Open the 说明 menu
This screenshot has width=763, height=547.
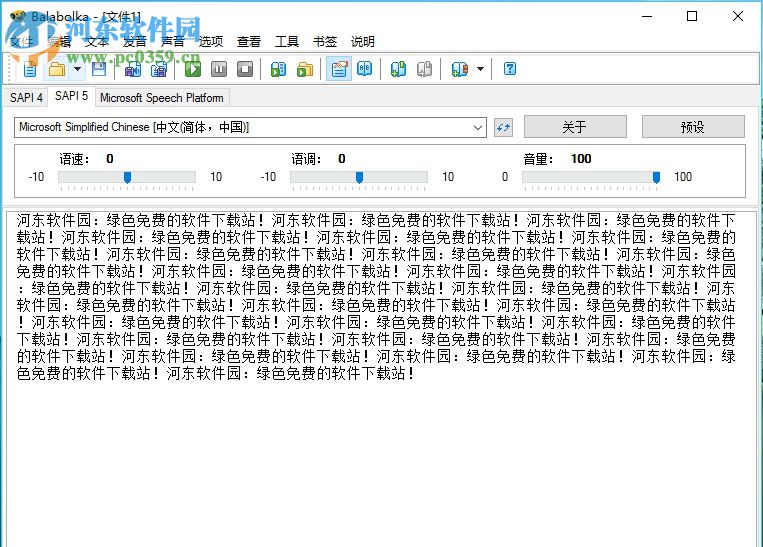pyautogui.click(x=363, y=42)
